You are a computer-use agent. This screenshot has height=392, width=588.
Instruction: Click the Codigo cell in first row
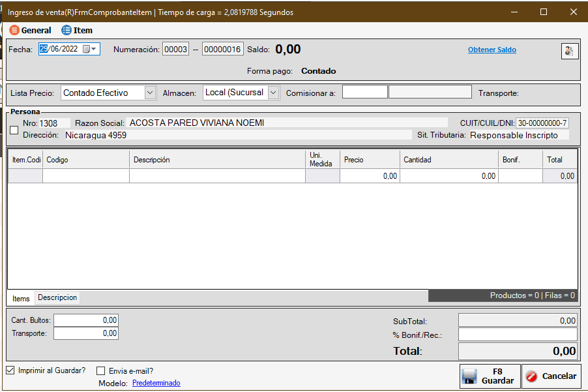[x=86, y=176]
